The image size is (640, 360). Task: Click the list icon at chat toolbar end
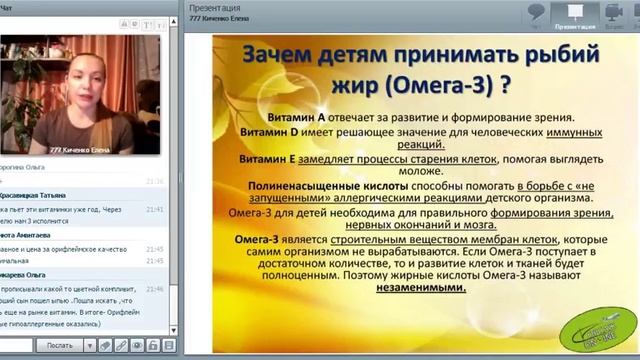[169, 346]
